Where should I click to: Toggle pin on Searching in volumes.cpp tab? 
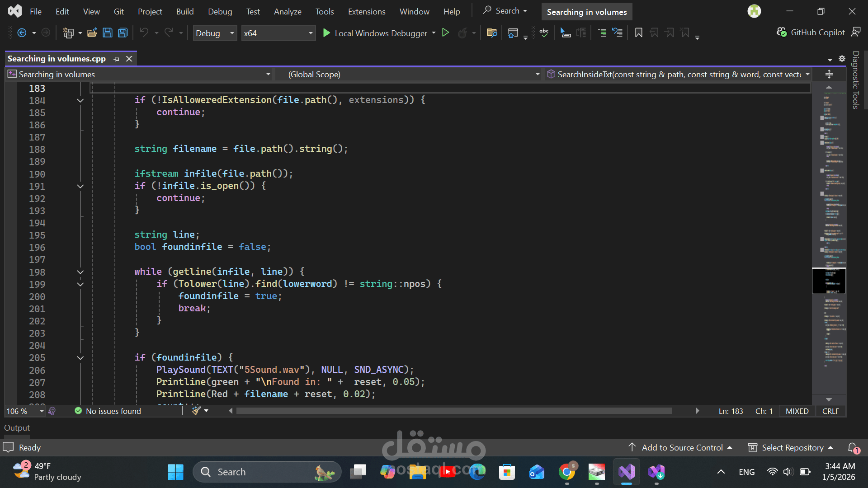pyautogui.click(x=117, y=59)
